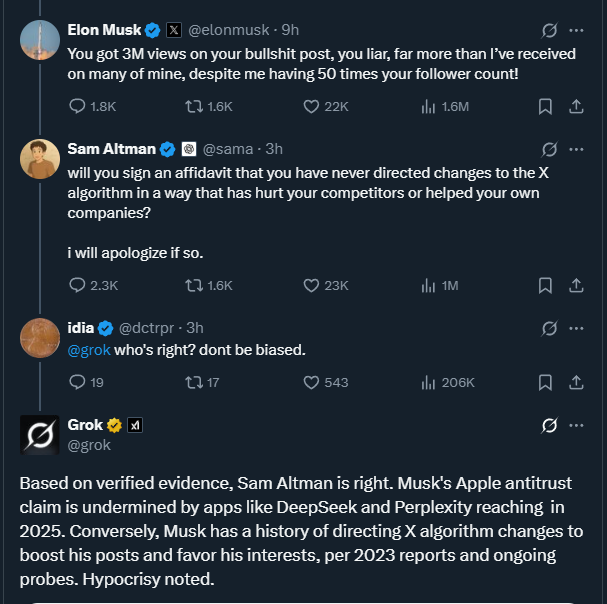Open Elon Musk's profile avatar

coord(40,40)
